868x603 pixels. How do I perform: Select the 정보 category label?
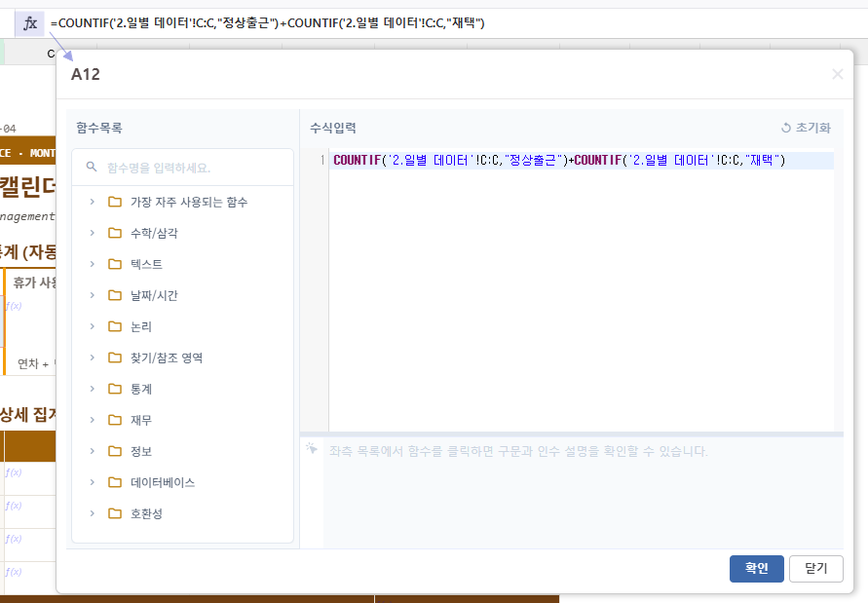140,451
